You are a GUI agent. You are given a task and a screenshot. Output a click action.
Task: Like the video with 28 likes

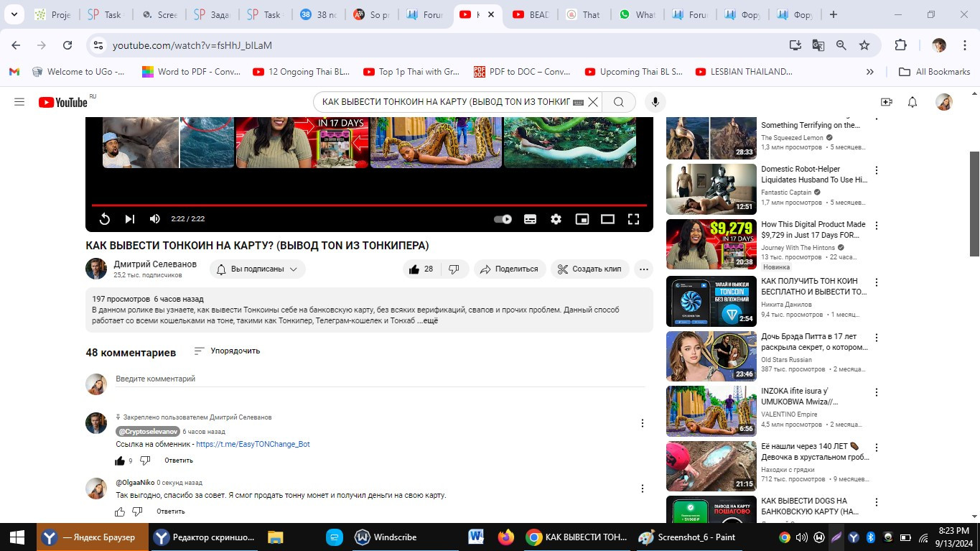(x=421, y=269)
